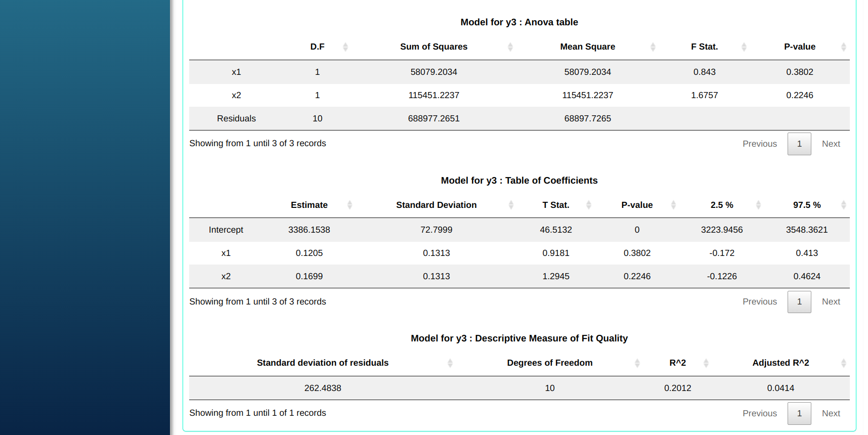Image resolution: width=868 pixels, height=435 pixels.
Task: Sort coefficients by Standard Deviation
Action: (436, 205)
